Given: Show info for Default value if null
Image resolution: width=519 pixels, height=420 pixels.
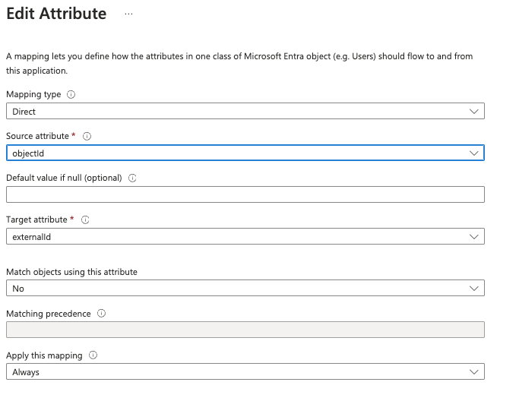Looking at the screenshot, I should pyautogui.click(x=132, y=178).
